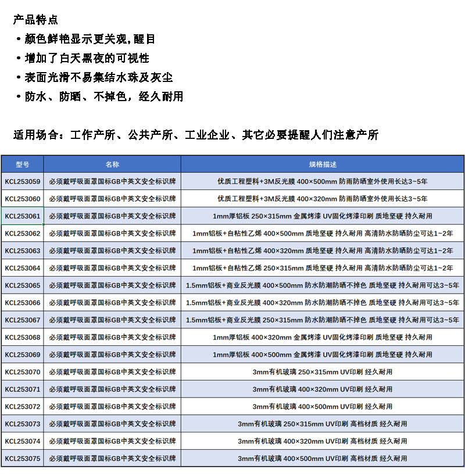Image resolution: width=465 pixels, height=476 pixels.
Task: Click the spec description in row KCL253069
Action: [323, 355]
